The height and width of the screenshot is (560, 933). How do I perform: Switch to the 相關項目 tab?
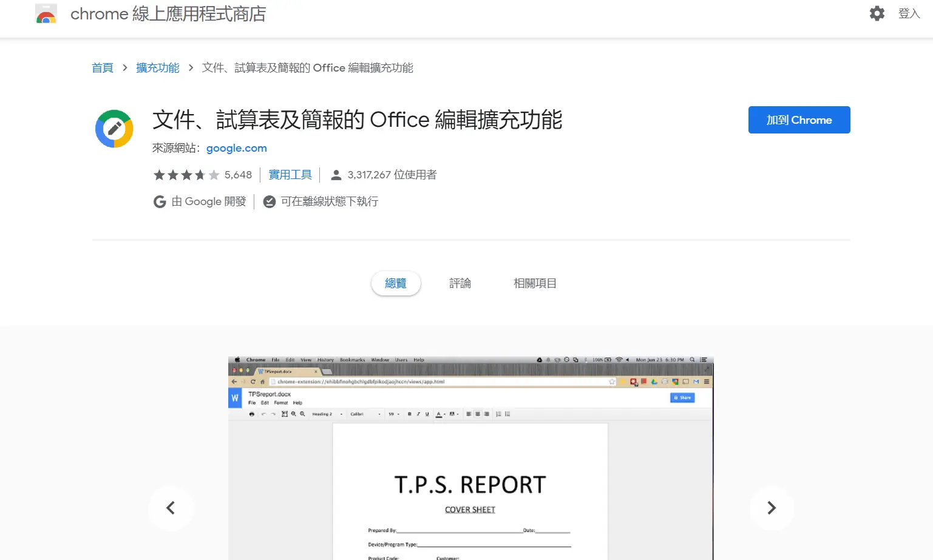pos(535,283)
